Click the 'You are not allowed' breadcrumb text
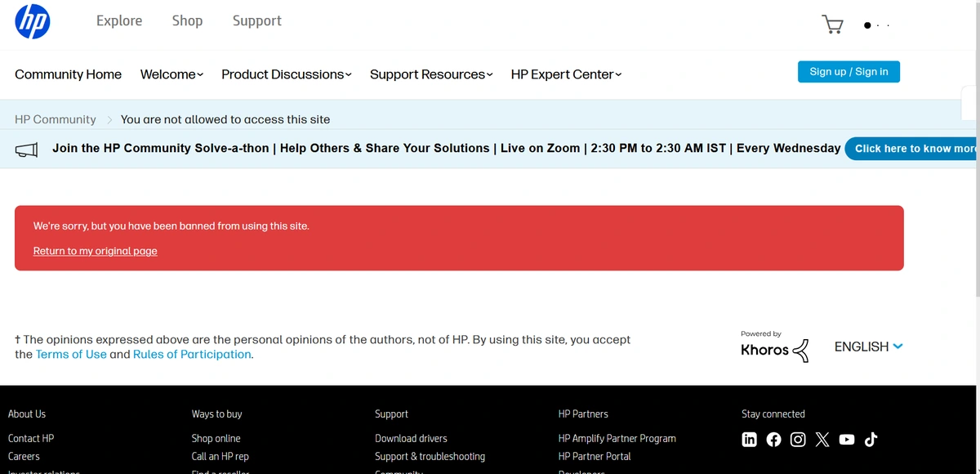Image resolution: width=980 pixels, height=474 pixels. click(x=225, y=119)
